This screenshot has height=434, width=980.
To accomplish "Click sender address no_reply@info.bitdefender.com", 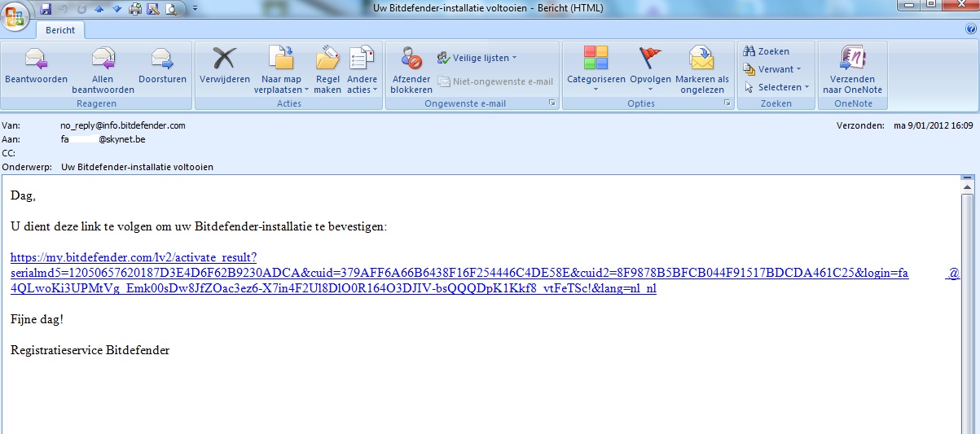I will point(123,125).
